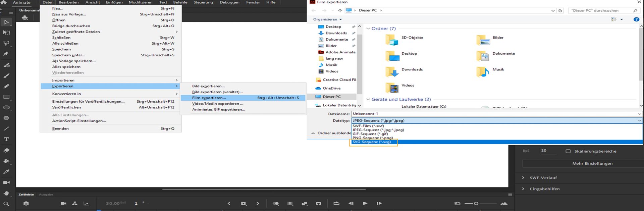Step forward one frame
The image size is (644, 211).
click(x=379, y=203)
